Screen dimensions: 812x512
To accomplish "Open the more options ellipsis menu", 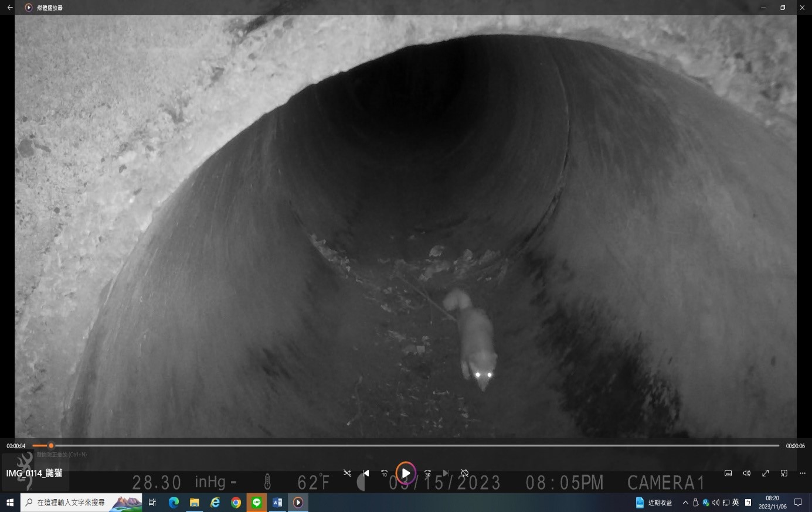I will tap(803, 473).
